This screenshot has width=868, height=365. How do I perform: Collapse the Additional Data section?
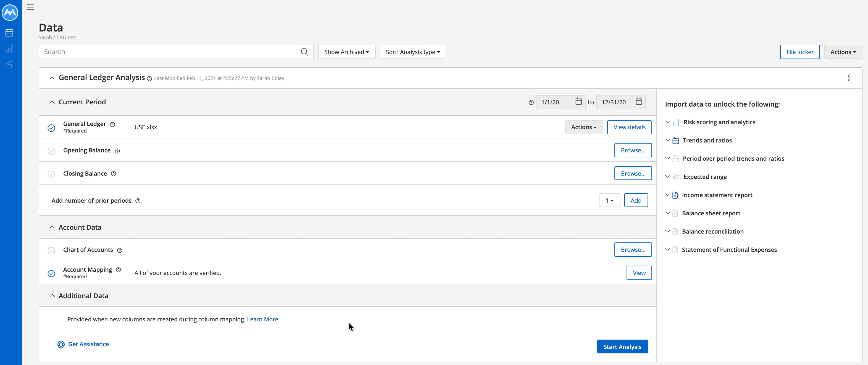tap(52, 296)
